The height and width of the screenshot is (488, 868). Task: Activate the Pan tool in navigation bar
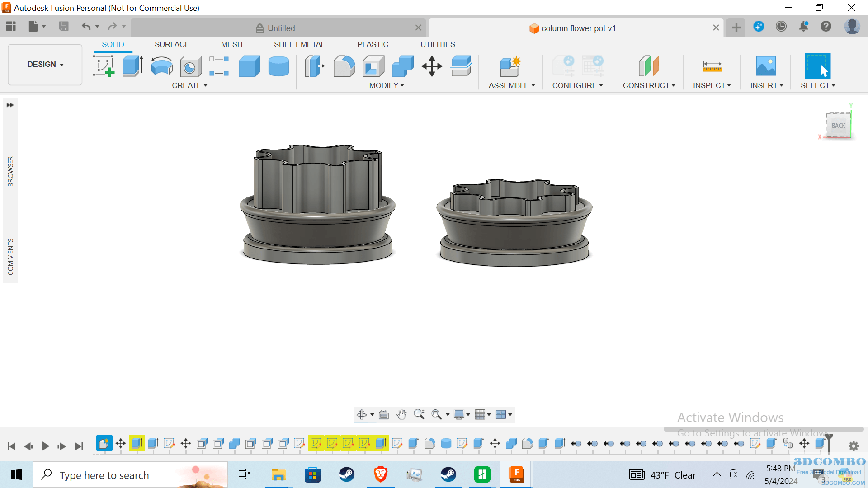[x=401, y=414]
